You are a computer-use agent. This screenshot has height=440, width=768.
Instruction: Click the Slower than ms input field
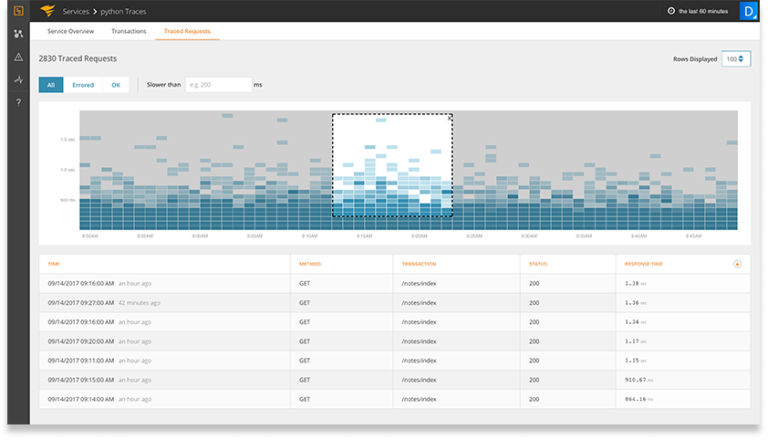[217, 85]
